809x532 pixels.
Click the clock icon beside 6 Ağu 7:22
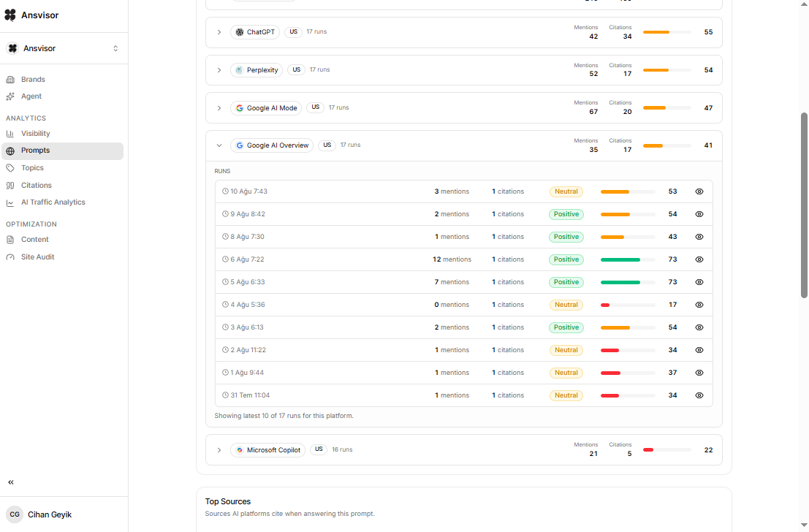pyautogui.click(x=226, y=259)
